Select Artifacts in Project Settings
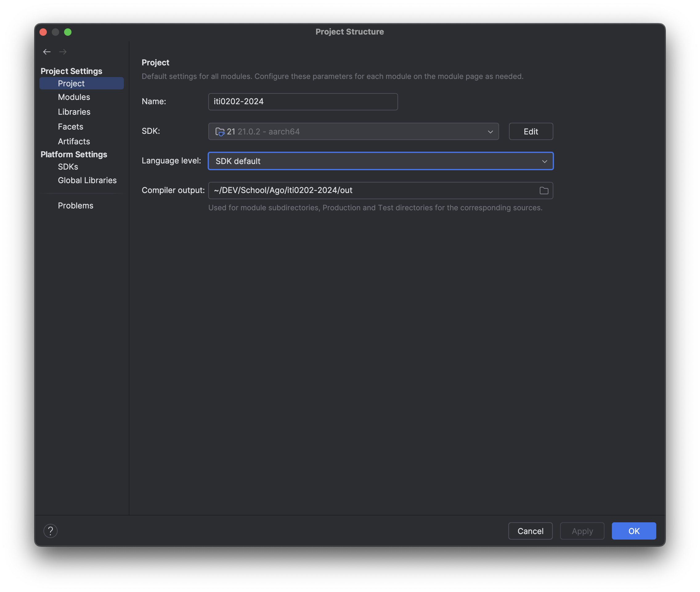This screenshot has width=700, height=592. pos(74,141)
